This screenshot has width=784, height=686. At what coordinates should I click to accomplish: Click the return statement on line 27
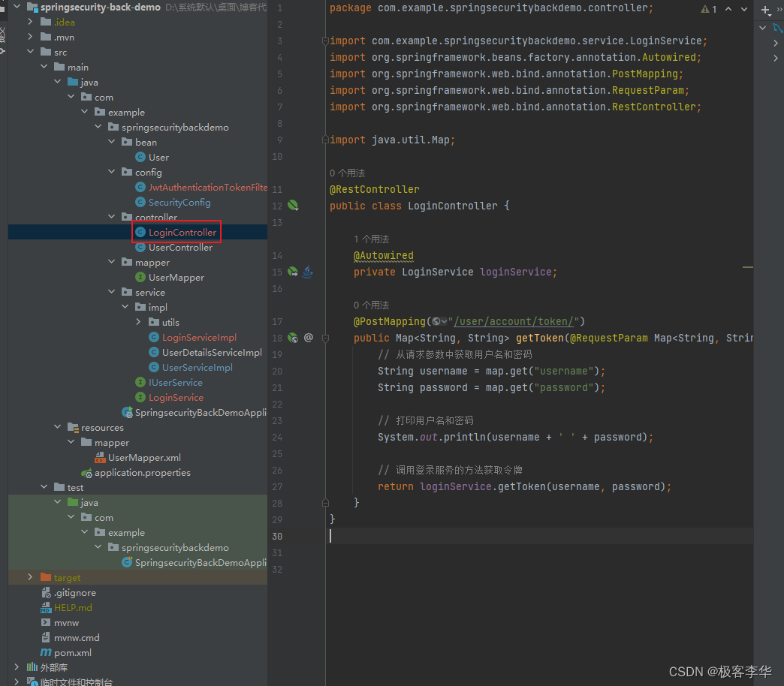point(524,486)
